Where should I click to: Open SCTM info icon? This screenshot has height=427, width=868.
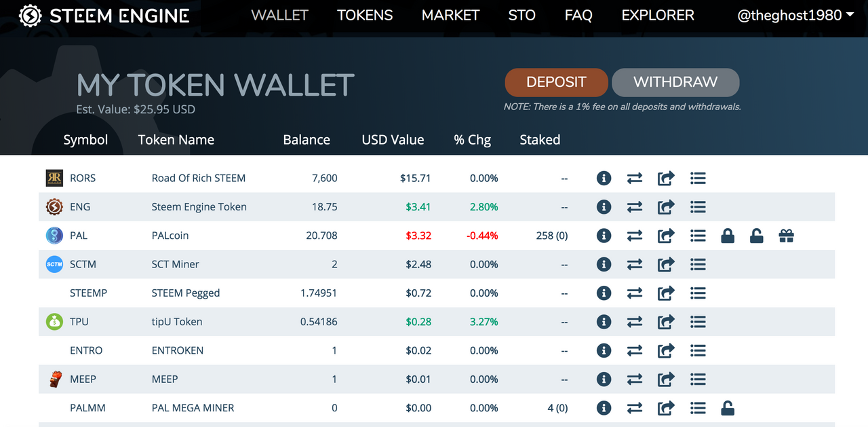click(604, 264)
